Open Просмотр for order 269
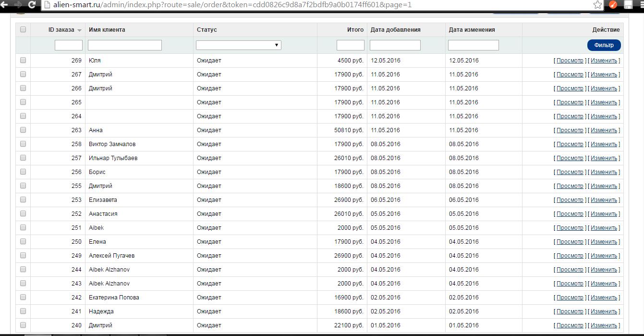Viewport: 644px width, 336px height. click(x=570, y=61)
